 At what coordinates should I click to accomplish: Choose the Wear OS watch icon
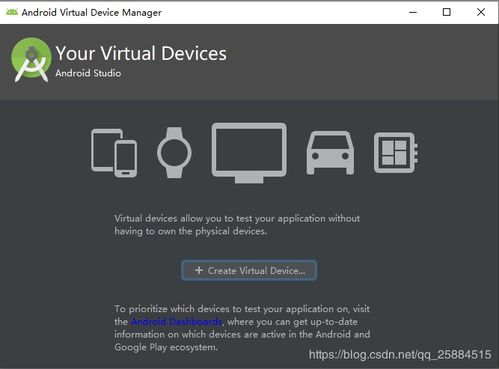click(174, 152)
